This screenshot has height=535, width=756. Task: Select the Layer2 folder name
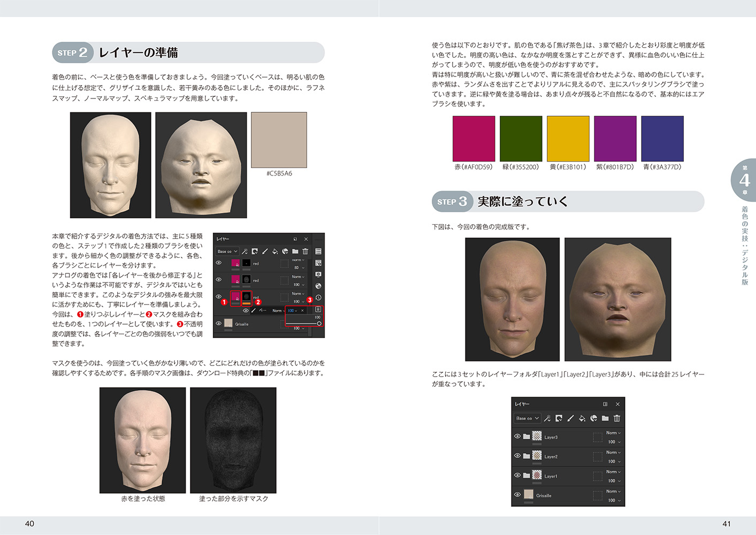[551, 457]
